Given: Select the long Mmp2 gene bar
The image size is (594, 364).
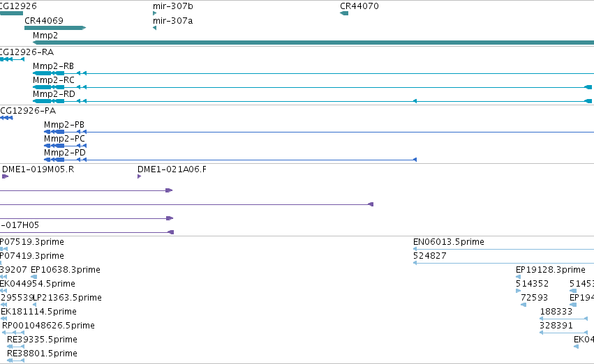Looking at the screenshot, I should coord(313,43).
